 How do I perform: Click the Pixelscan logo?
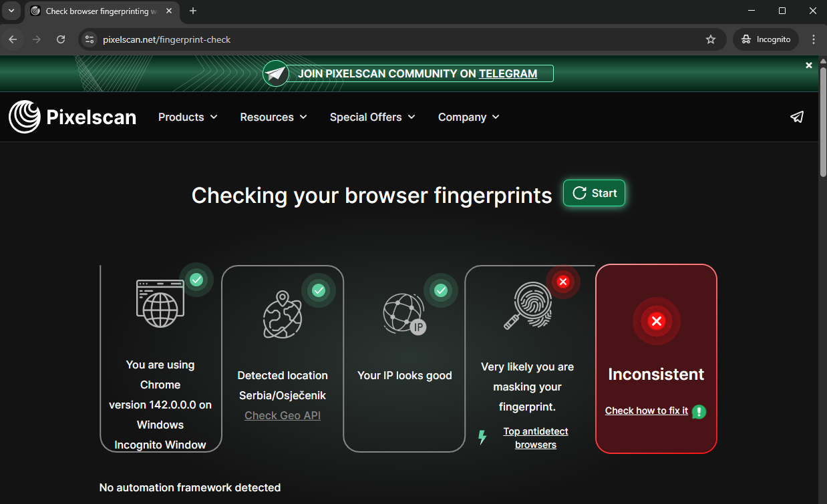(x=72, y=117)
